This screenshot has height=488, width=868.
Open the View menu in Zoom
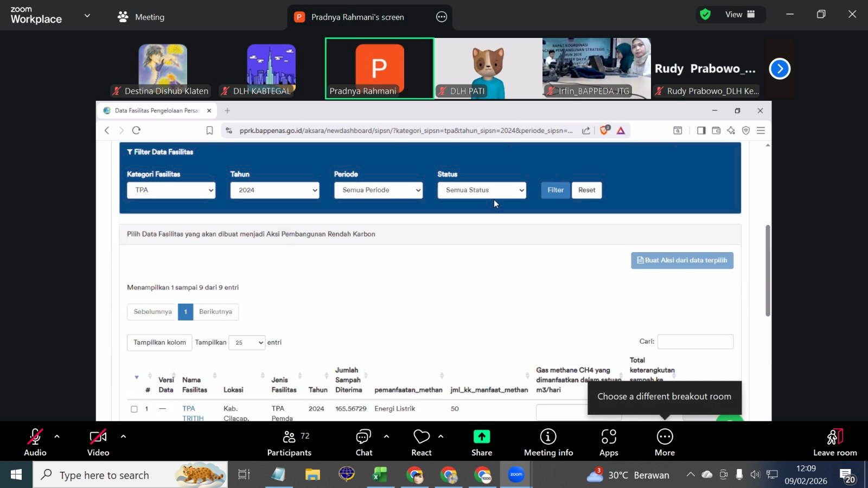coord(739,15)
